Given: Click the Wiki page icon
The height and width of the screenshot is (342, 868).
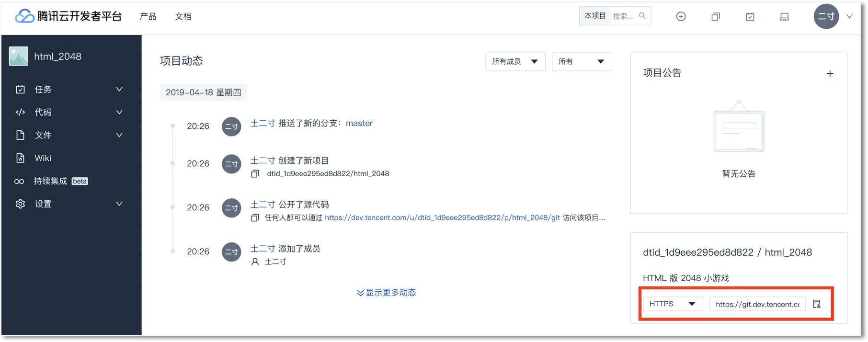Looking at the screenshot, I should [20, 158].
